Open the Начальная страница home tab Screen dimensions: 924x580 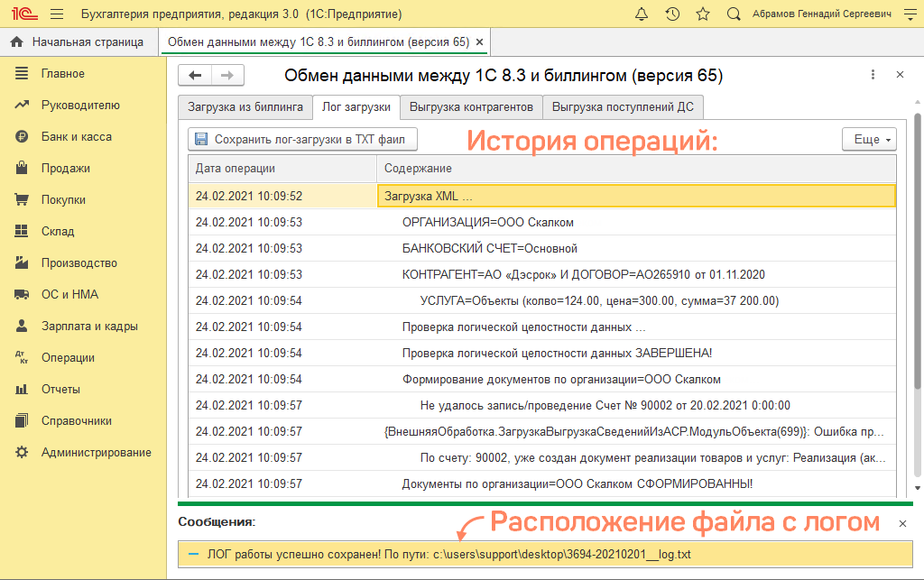click(x=78, y=41)
